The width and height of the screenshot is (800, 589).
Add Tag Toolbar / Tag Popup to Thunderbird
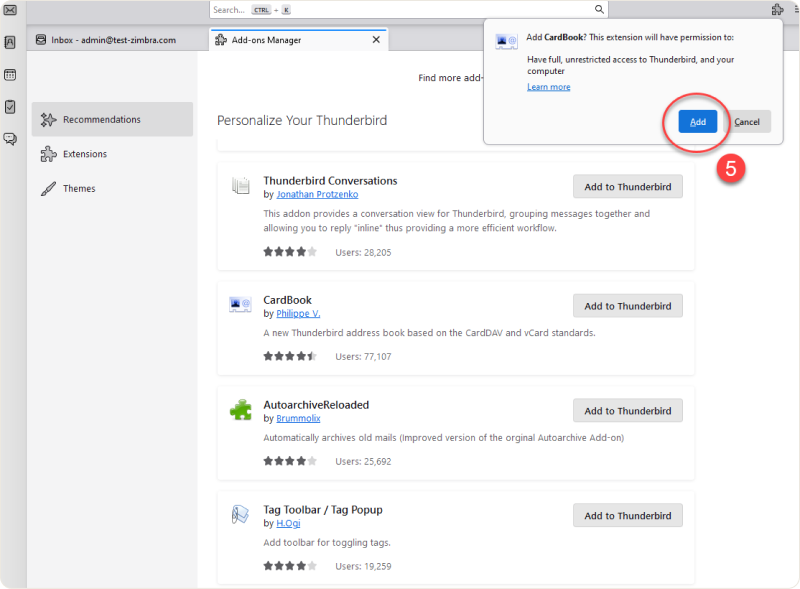pyautogui.click(x=628, y=516)
